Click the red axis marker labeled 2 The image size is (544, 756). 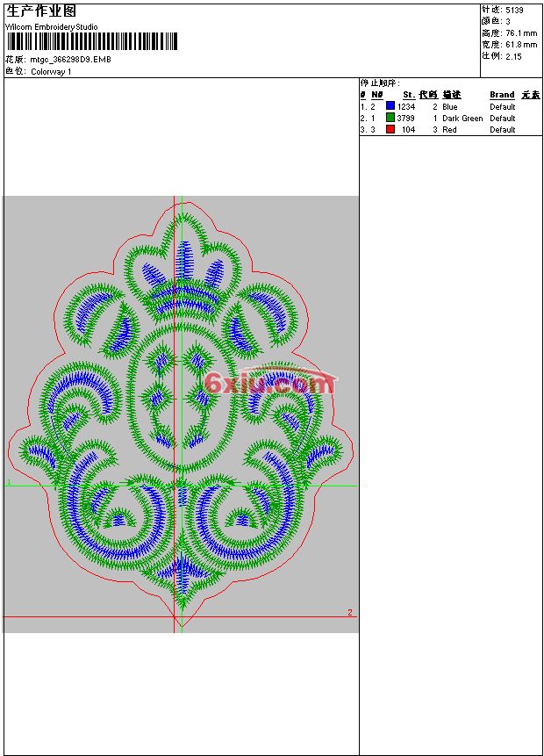tap(350, 612)
